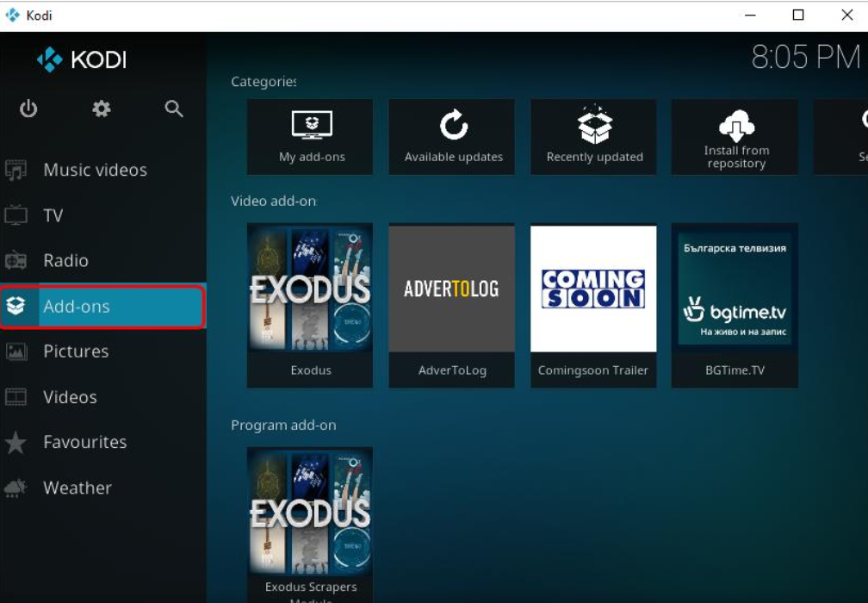Open Favourites from the sidebar
Screen dimensions: 868x603
84,442
